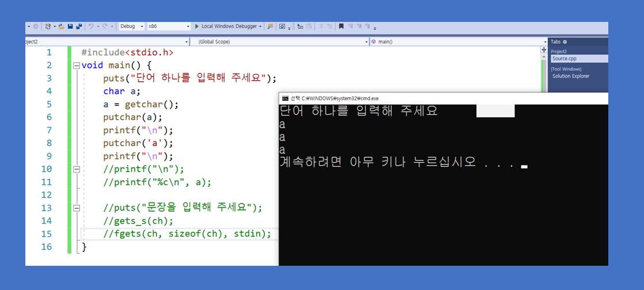Open the overflow arrow after bookmark icons

pos(374,28)
